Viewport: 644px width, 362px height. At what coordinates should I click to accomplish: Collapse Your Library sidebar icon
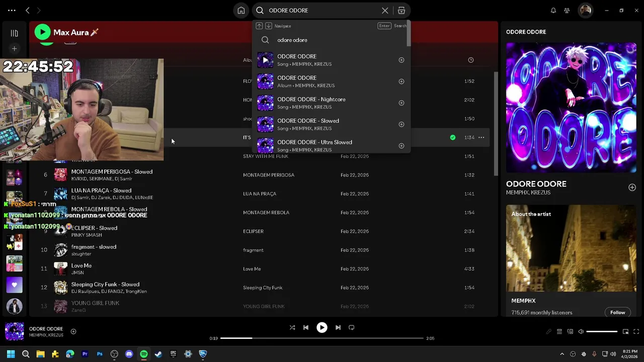click(14, 33)
